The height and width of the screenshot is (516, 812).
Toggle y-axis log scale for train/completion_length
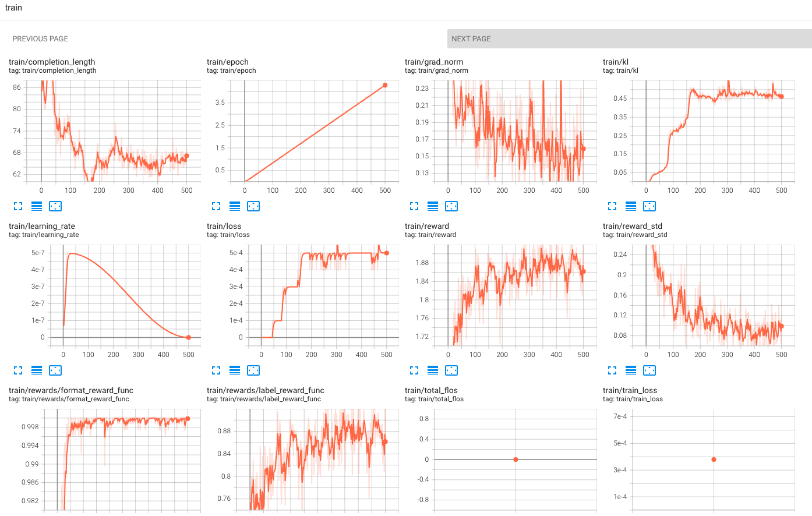(37, 206)
